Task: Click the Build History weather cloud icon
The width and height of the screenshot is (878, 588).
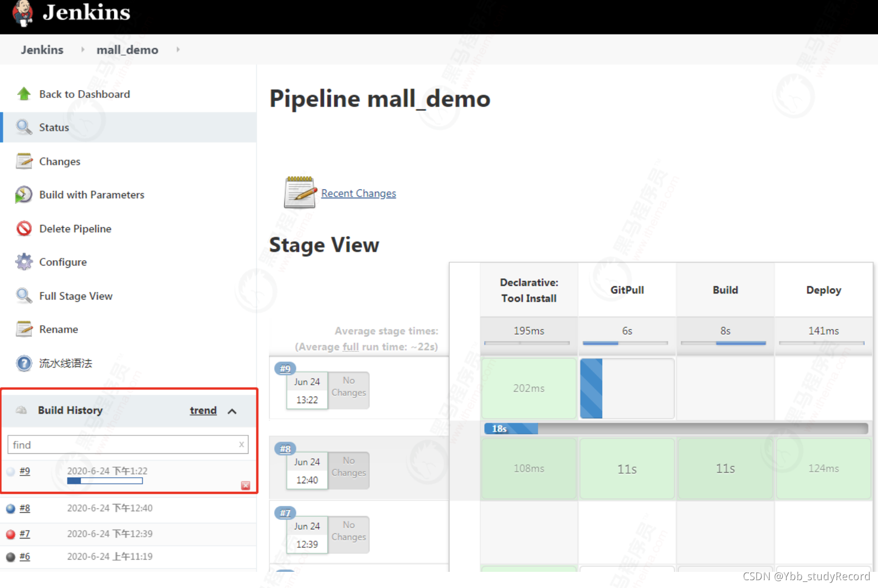Action: pos(21,410)
